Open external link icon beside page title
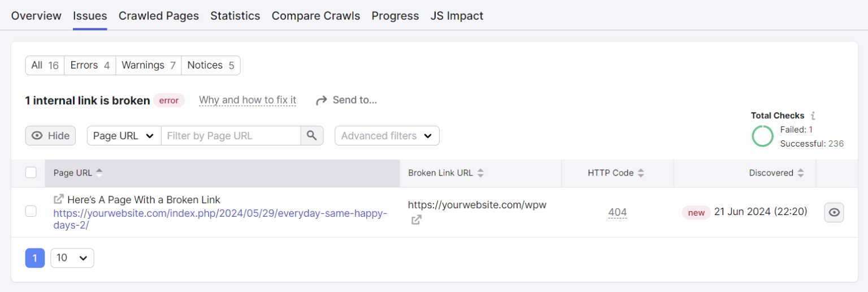Image resolution: width=868 pixels, height=292 pixels. 58,199
